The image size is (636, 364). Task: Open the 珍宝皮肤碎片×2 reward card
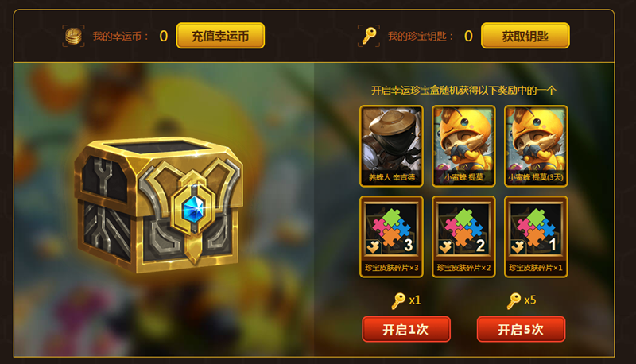point(463,237)
